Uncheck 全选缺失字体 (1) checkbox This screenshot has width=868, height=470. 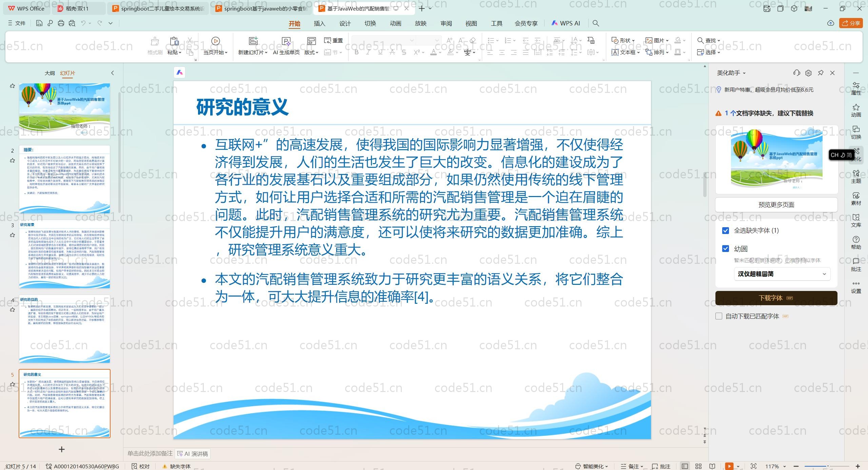pyautogui.click(x=726, y=231)
